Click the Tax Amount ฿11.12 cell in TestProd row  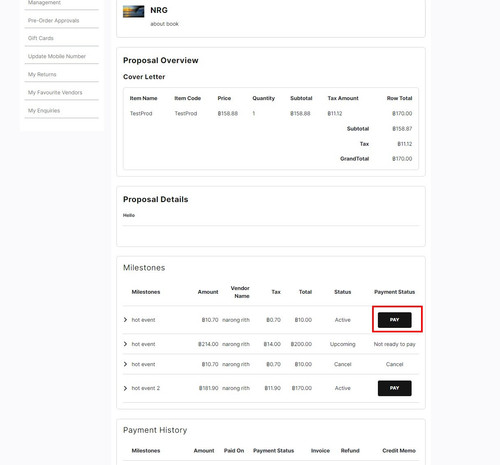[x=335, y=113]
